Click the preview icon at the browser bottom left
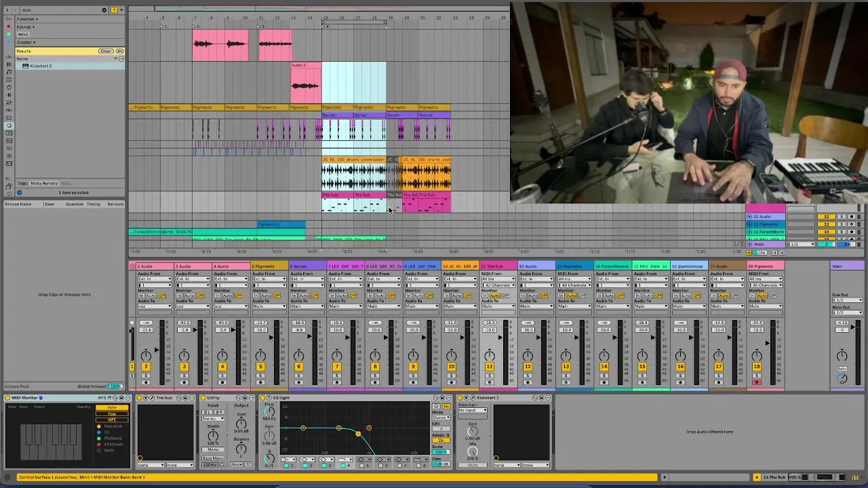The width and height of the screenshot is (868, 488). [x=19, y=192]
